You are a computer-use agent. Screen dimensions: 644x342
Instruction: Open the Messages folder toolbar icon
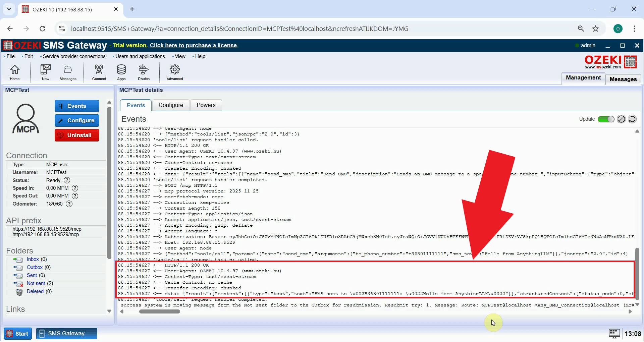(68, 72)
